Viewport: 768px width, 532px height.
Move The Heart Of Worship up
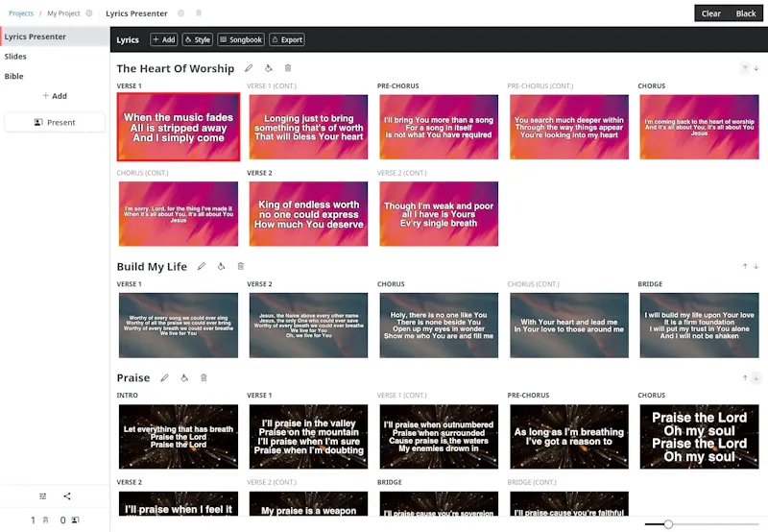click(x=745, y=68)
